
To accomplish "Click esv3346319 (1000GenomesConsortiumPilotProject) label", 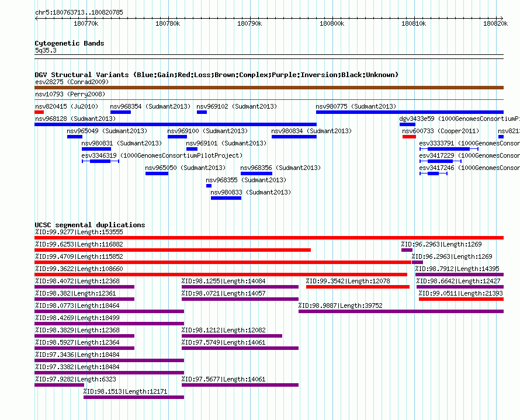I will point(162,155).
